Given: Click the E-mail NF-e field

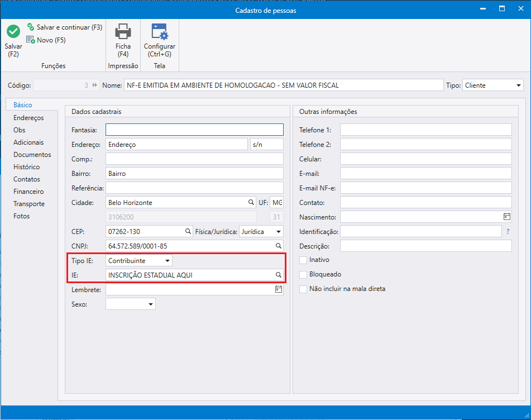Looking at the screenshot, I should 426,188.
